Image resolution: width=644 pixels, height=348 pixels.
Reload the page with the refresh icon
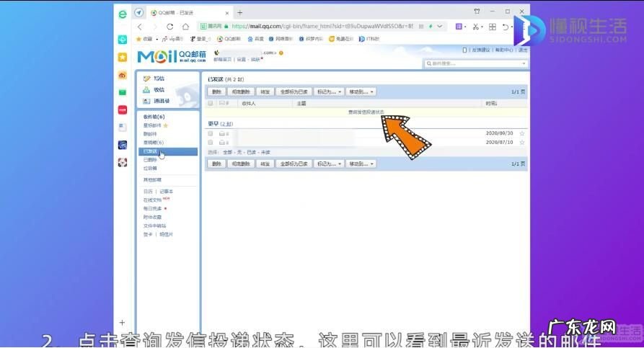tap(169, 27)
